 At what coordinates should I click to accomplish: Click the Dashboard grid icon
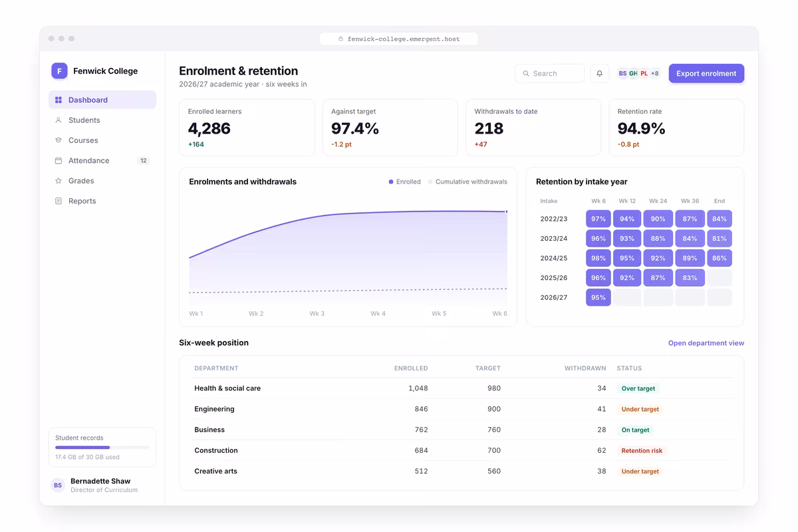pyautogui.click(x=59, y=100)
